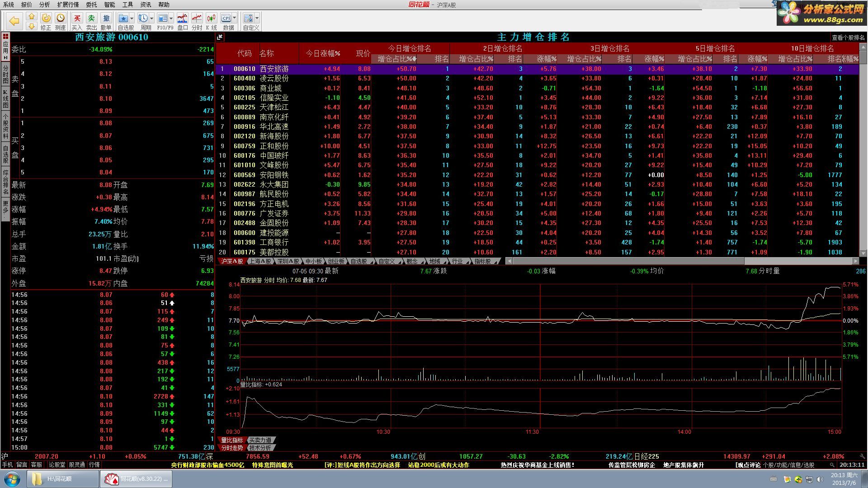Screen dimensions: 868x488
Task: Expand the 周期 period dropdown arrow
Action: (x=151, y=18)
